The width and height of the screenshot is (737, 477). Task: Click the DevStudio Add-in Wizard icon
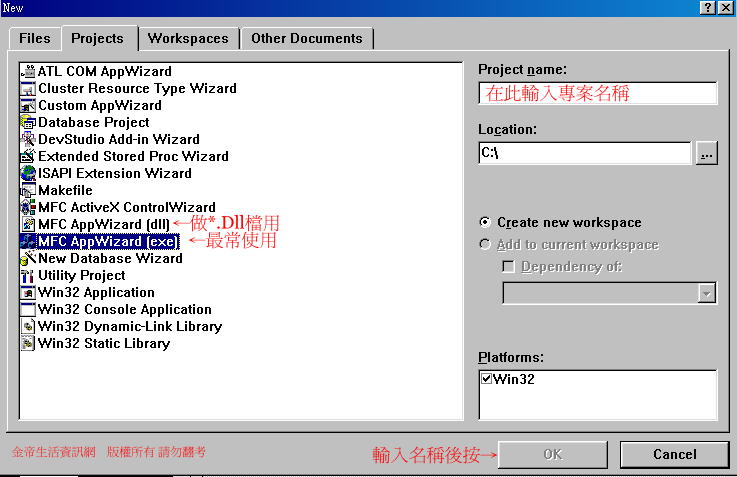28,139
